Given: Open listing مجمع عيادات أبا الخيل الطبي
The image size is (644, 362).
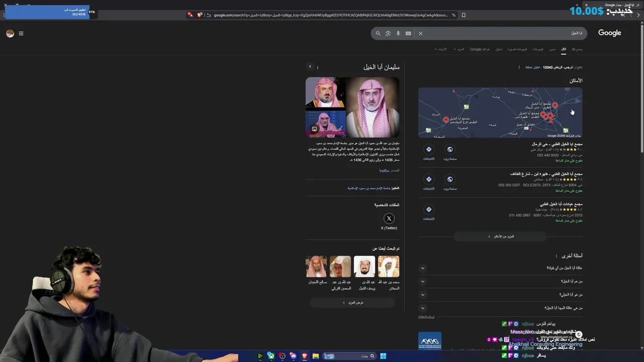Looking at the screenshot, I should [561, 204].
